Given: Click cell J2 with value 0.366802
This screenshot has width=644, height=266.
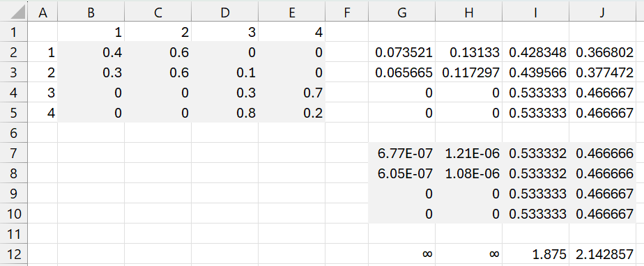Looking at the screenshot, I should (x=601, y=52).
